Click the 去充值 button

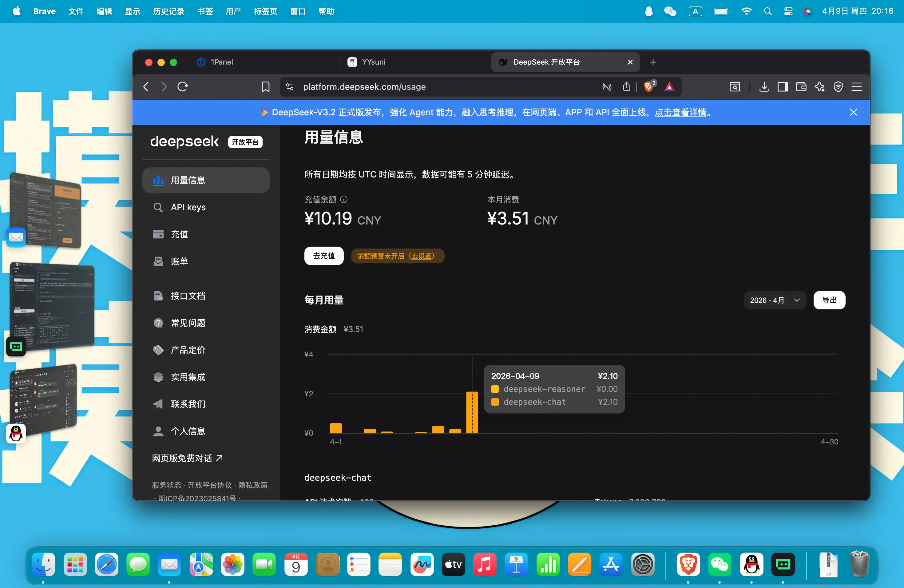tap(323, 256)
